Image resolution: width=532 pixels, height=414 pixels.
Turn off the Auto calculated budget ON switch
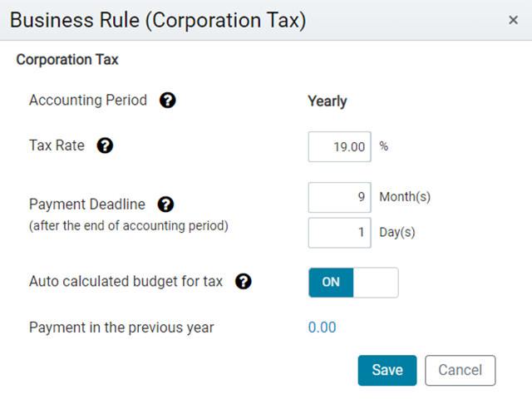pyautogui.click(x=331, y=283)
